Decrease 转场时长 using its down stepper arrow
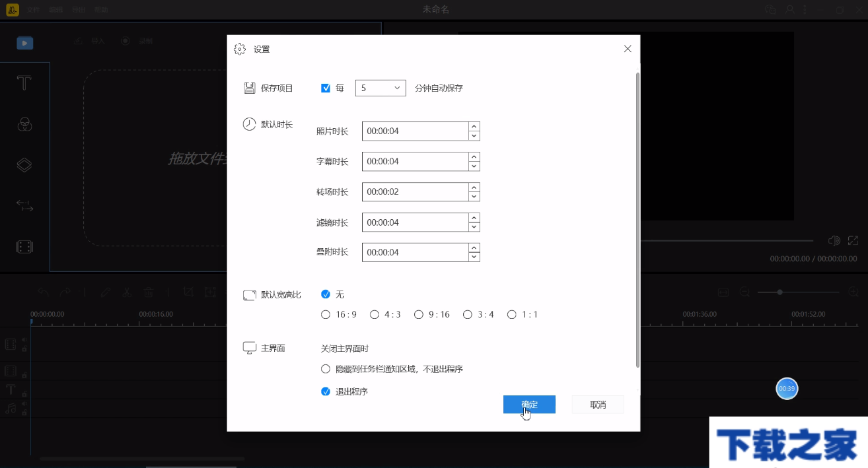868x468 pixels. click(474, 195)
